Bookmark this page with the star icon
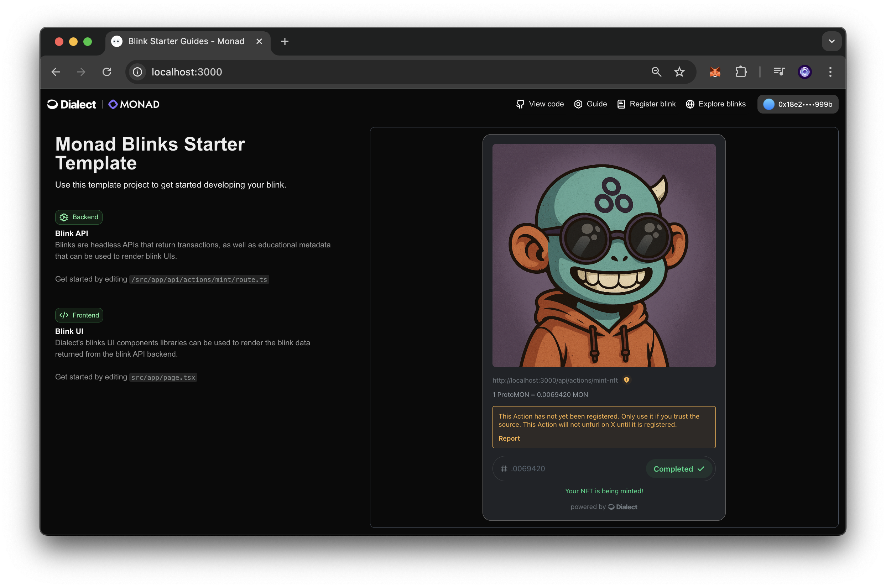The image size is (886, 588). pos(679,72)
